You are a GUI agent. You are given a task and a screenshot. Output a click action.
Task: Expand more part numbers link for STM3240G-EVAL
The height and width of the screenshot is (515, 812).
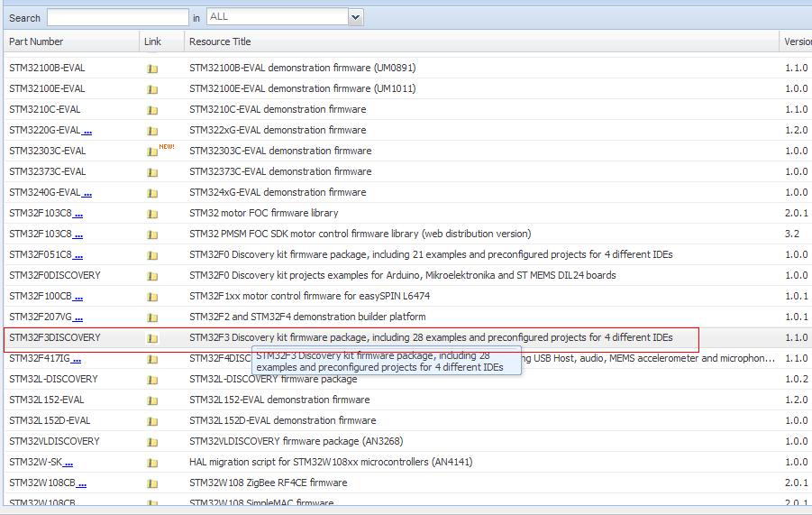[x=87, y=193]
